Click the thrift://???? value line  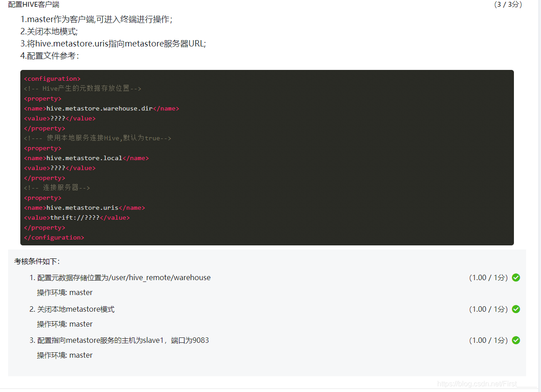(x=77, y=218)
